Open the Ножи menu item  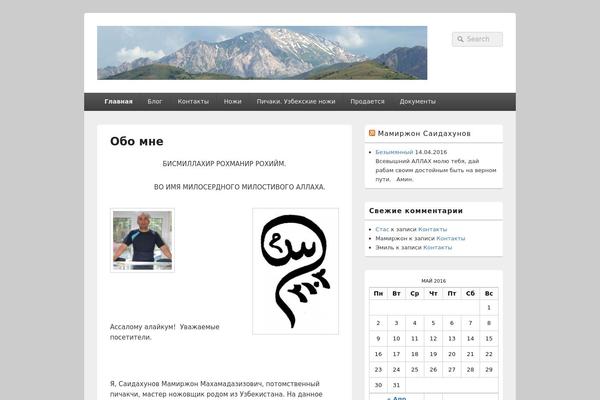pyautogui.click(x=232, y=101)
